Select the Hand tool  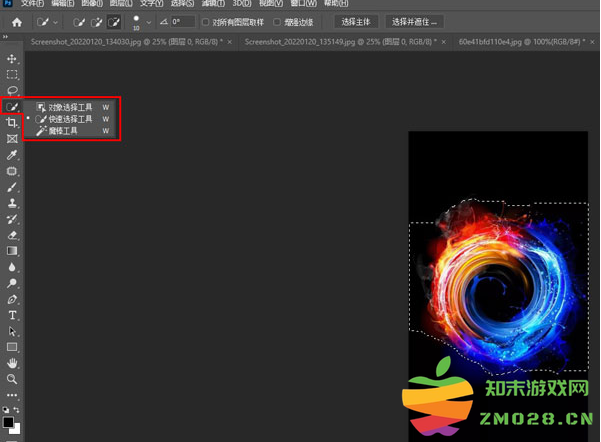(x=12, y=362)
